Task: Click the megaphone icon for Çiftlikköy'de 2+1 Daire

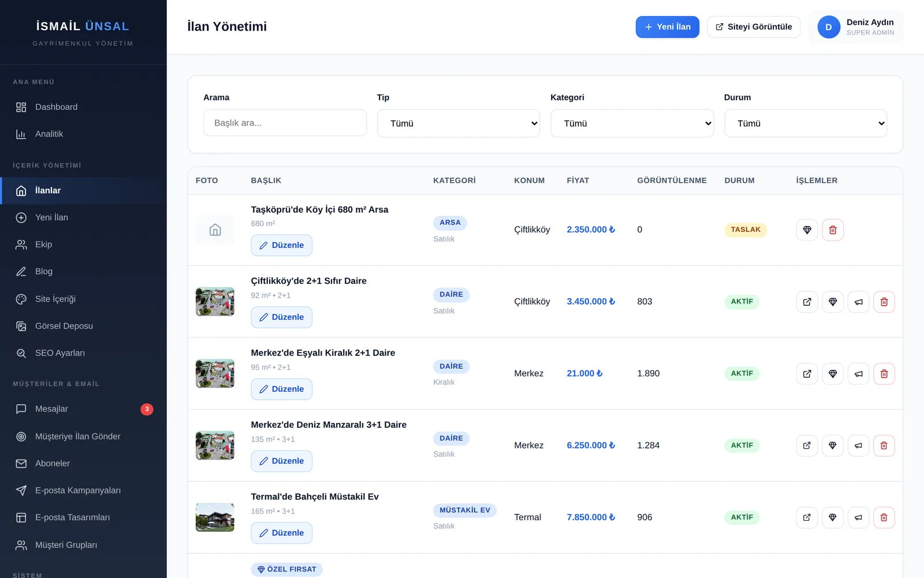Action: click(x=858, y=302)
